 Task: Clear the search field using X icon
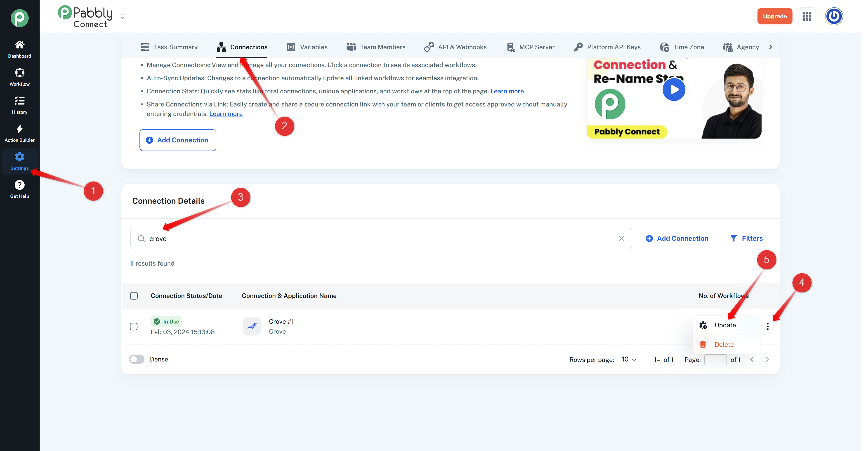[621, 238]
